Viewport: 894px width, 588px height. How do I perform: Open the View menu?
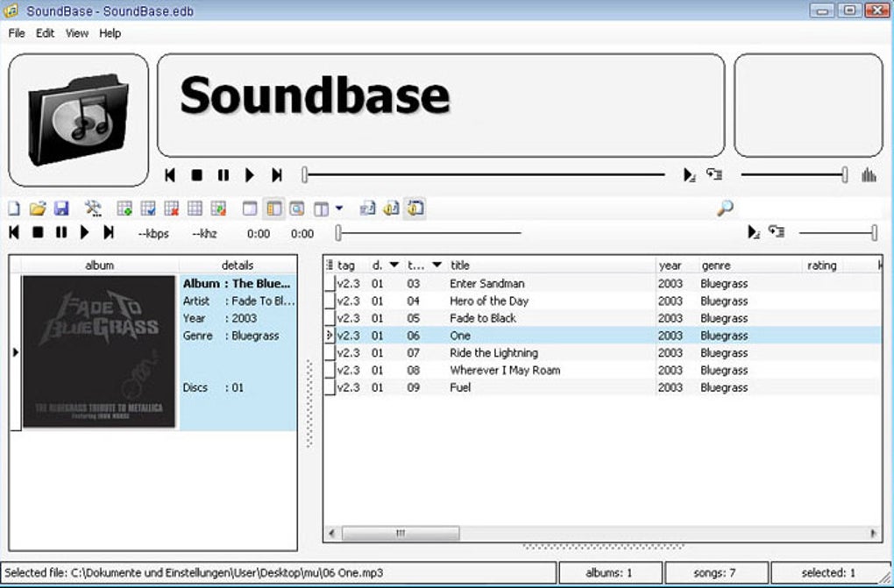tap(76, 33)
